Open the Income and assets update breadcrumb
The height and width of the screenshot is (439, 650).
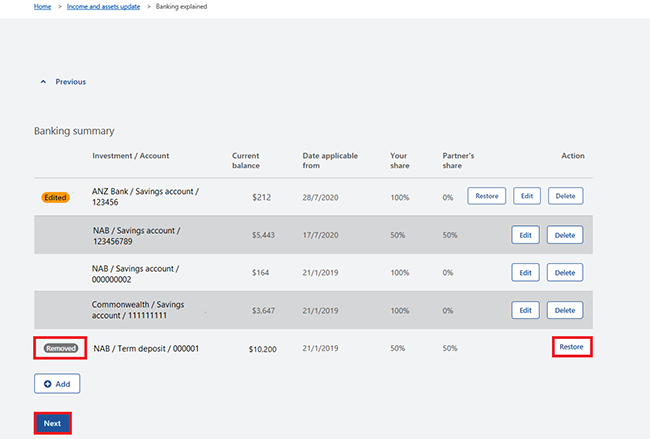[103, 7]
